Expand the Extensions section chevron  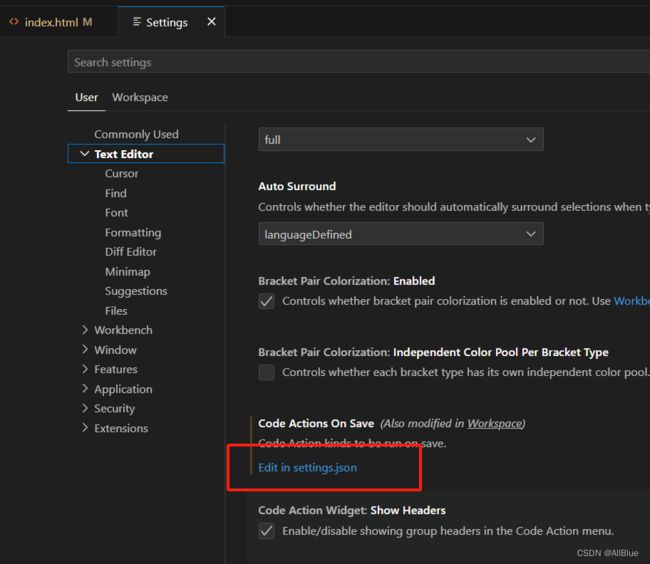point(85,428)
